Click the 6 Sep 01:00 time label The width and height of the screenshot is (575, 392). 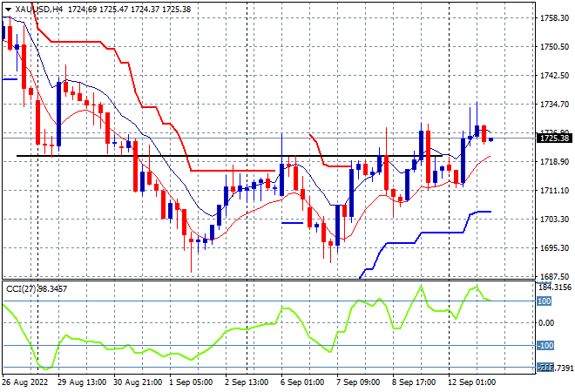[x=302, y=382]
